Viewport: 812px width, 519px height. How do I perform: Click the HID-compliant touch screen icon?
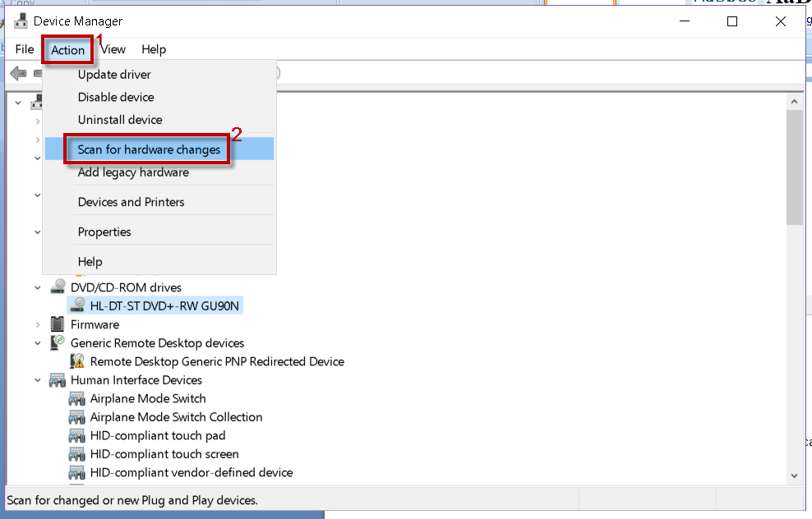(77, 454)
